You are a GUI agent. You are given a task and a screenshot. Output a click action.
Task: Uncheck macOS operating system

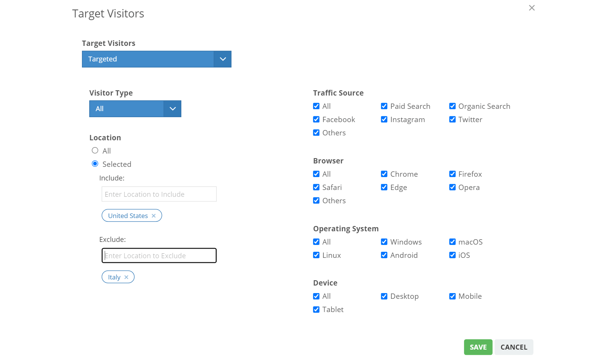(x=452, y=242)
